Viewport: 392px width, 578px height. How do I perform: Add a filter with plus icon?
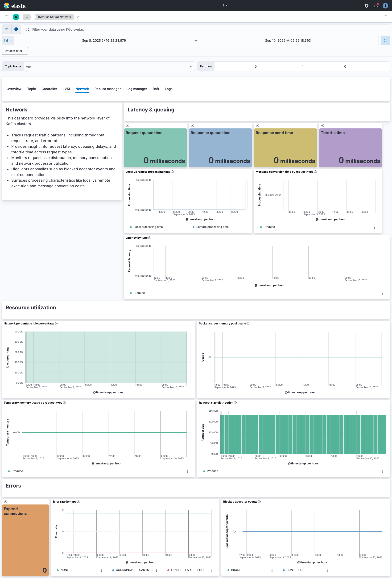point(16,29)
